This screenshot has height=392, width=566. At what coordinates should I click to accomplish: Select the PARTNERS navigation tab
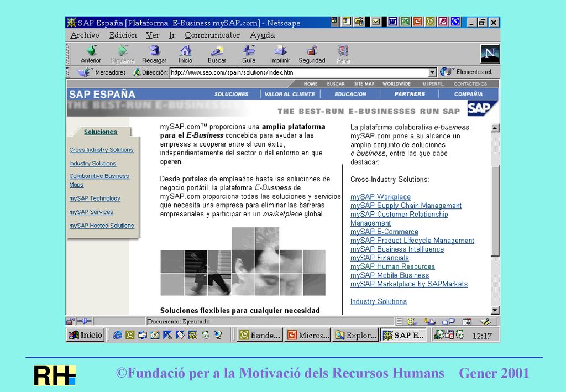(410, 94)
